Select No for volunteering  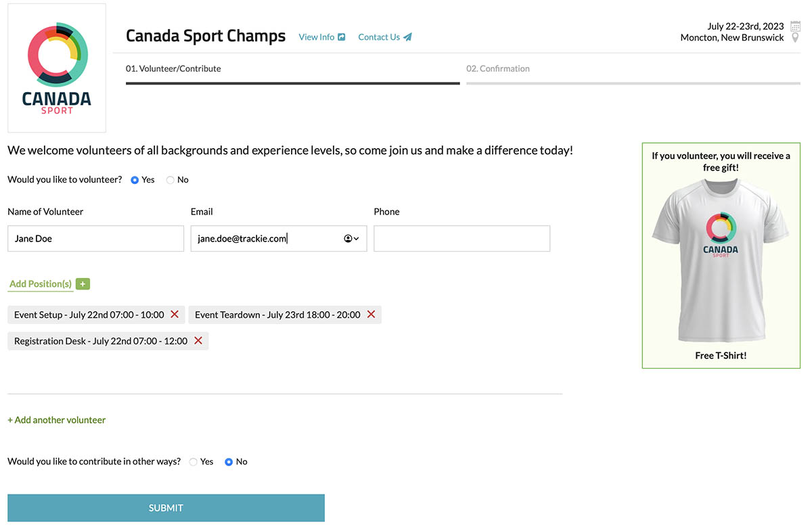pos(171,180)
